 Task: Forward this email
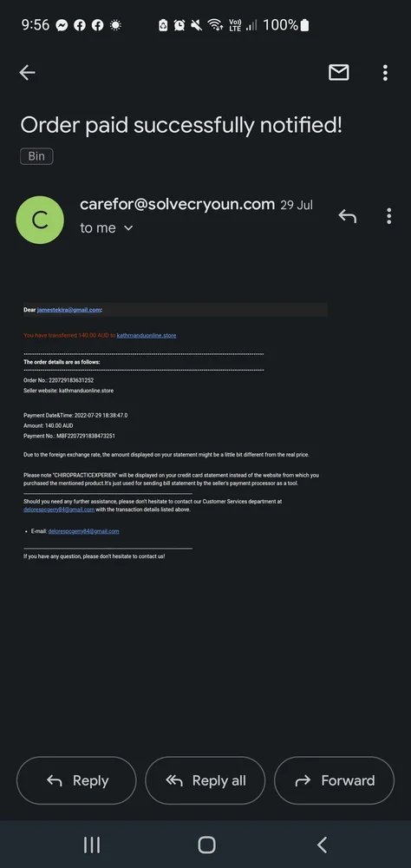tap(334, 780)
